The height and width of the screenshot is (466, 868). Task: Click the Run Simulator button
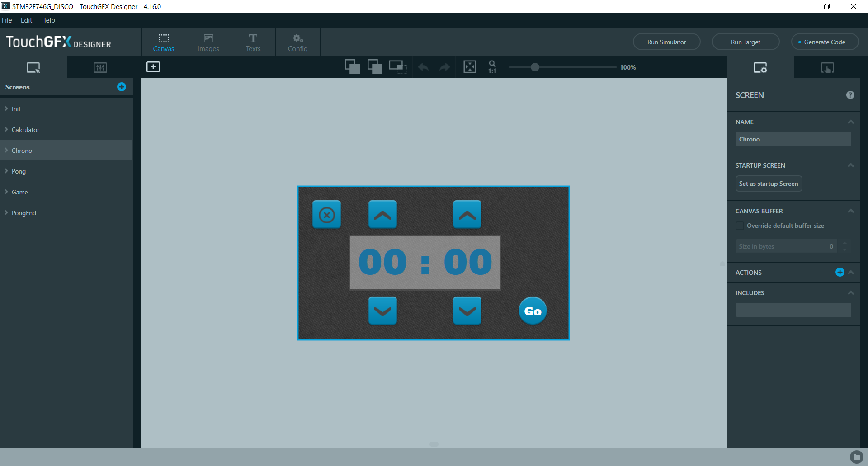pos(666,42)
